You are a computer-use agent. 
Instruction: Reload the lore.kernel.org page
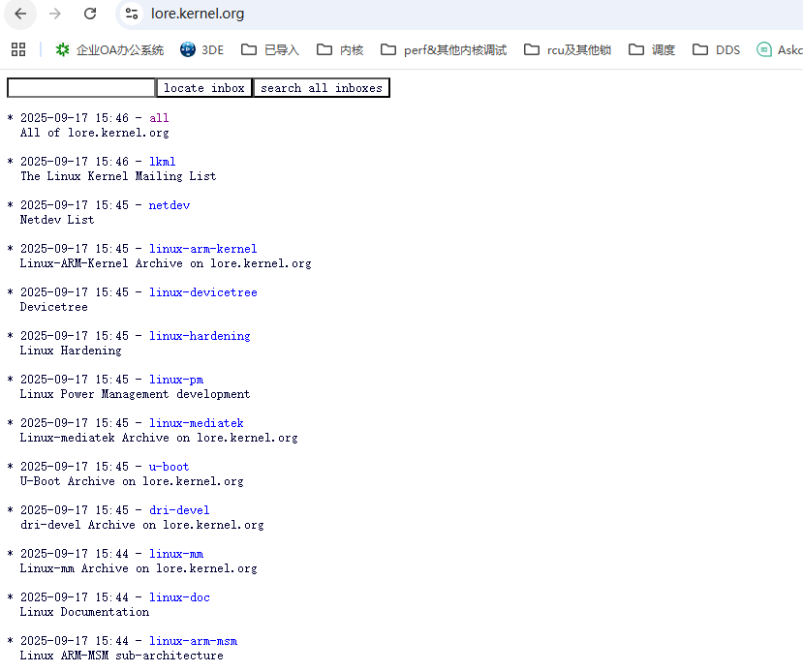click(x=90, y=14)
